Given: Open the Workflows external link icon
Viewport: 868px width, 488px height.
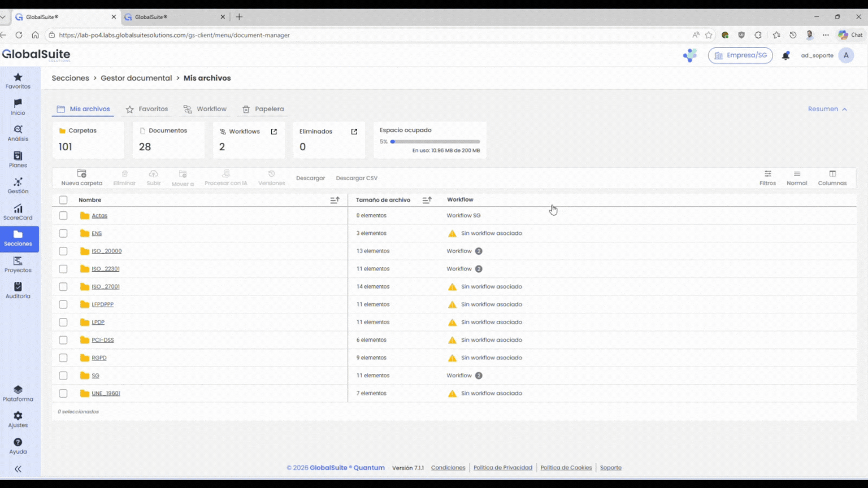Looking at the screenshot, I should point(274,132).
